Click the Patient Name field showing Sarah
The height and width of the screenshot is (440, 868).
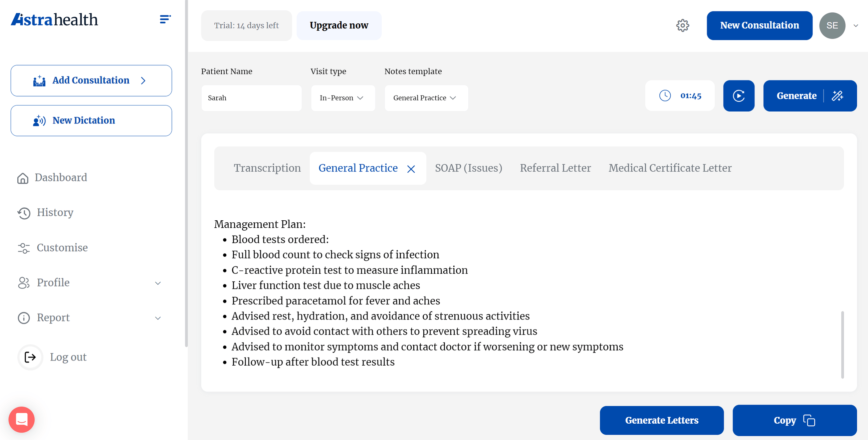[251, 98]
